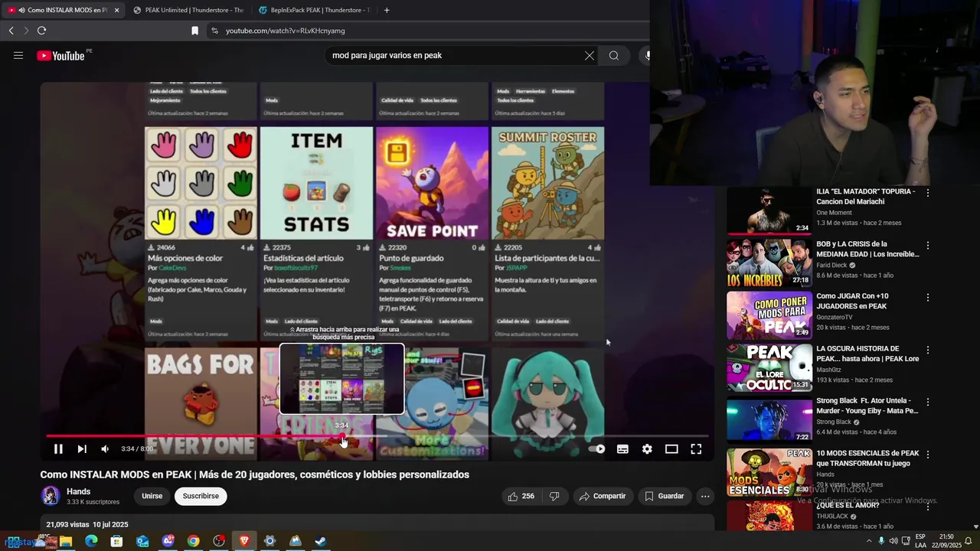Open Como JUGAR Con +10 JUGADORES title
Screen dimensions: 980x551
click(x=851, y=301)
